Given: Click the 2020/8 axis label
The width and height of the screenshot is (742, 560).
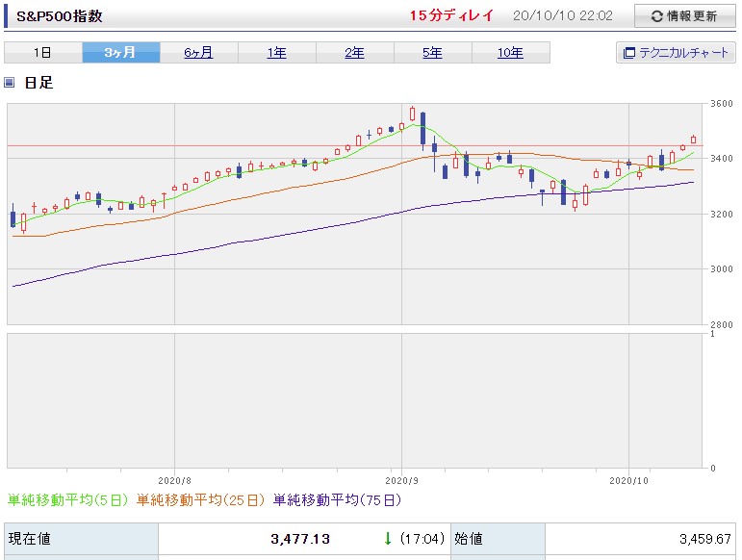Looking at the screenshot, I should coord(174,480).
